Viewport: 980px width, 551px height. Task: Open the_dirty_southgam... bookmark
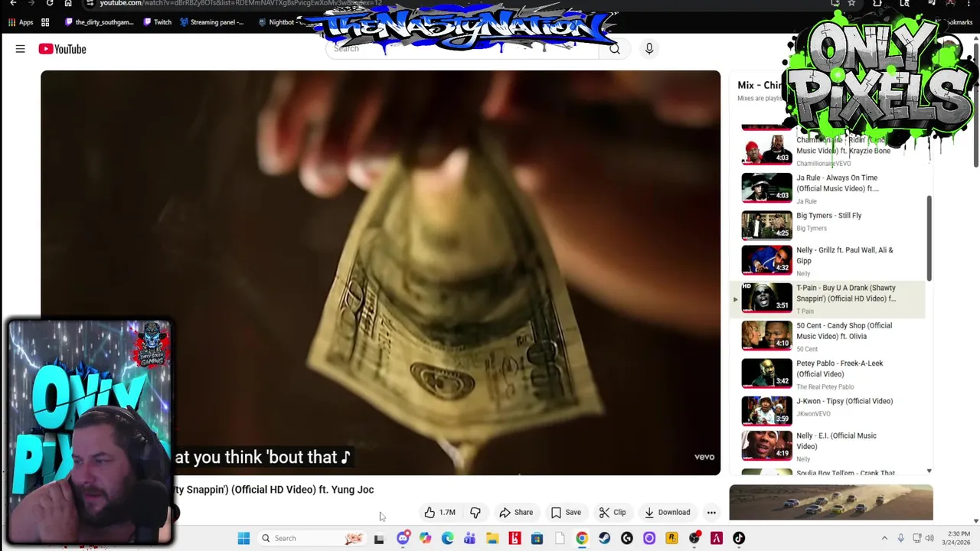click(99, 22)
